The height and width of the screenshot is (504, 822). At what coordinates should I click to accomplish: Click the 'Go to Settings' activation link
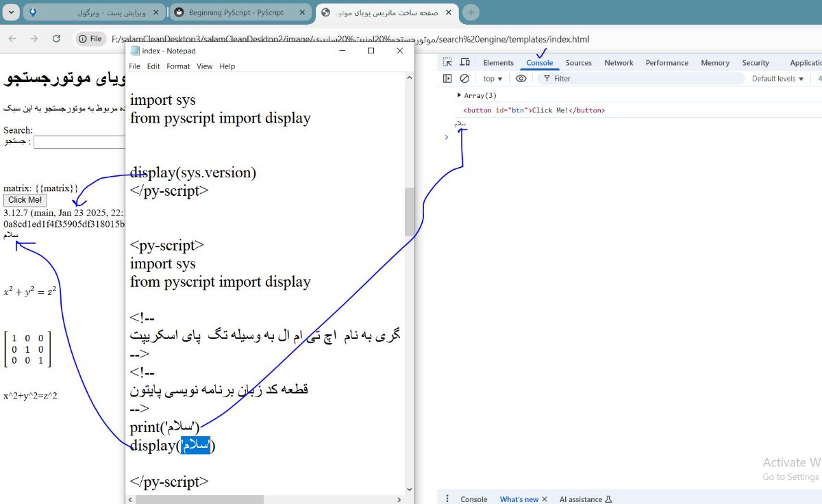click(x=790, y=477)
